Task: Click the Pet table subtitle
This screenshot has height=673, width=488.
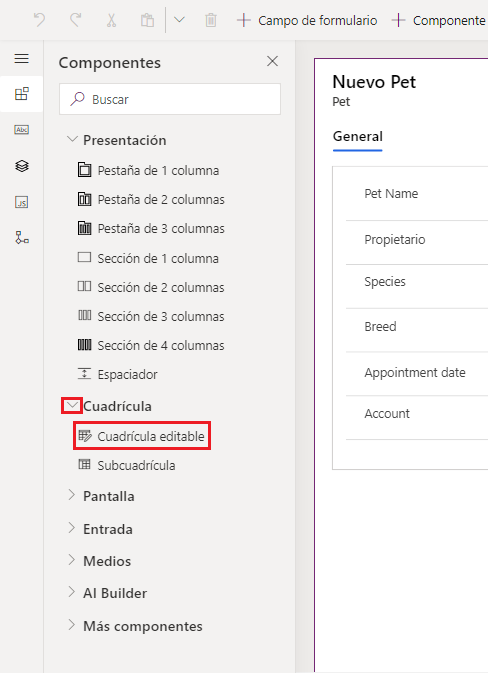Action: coord(341,102)
